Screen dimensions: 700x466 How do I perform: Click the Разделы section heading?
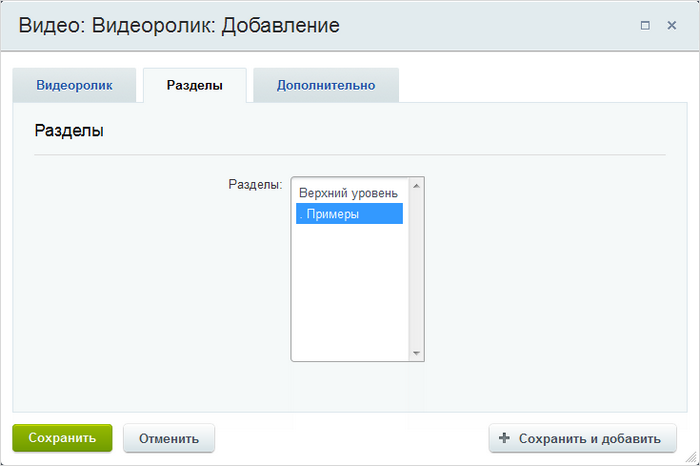tap(69, 131)
